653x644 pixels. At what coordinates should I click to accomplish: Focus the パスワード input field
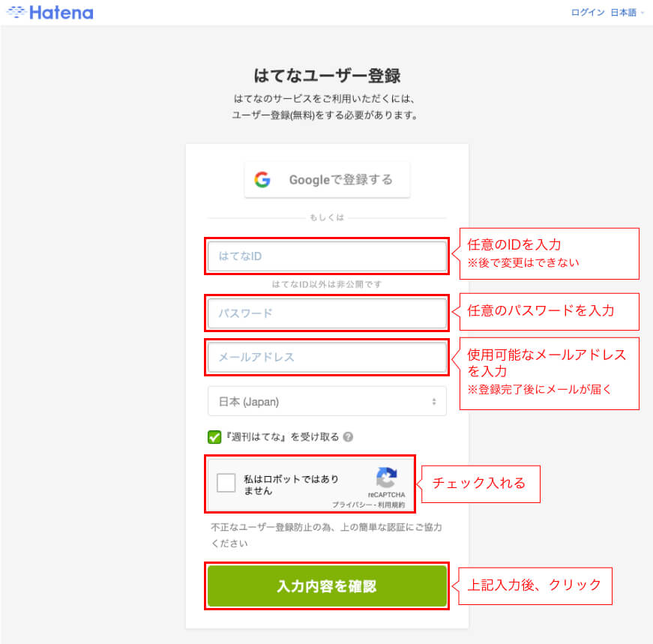327,313
